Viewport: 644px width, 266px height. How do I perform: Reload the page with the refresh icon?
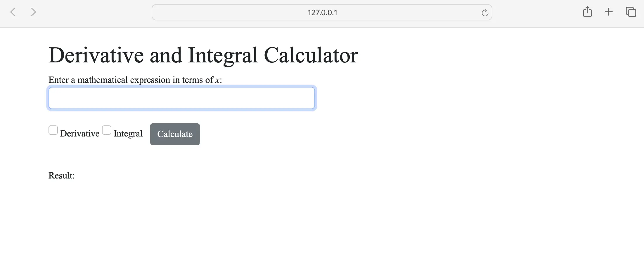pyautogui.click(x=485, y=13)
